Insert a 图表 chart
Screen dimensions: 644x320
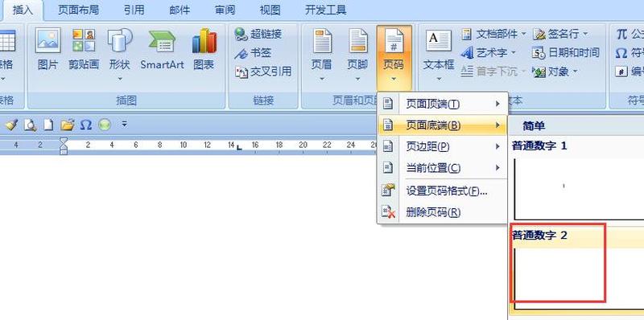(x=204, y=49)
